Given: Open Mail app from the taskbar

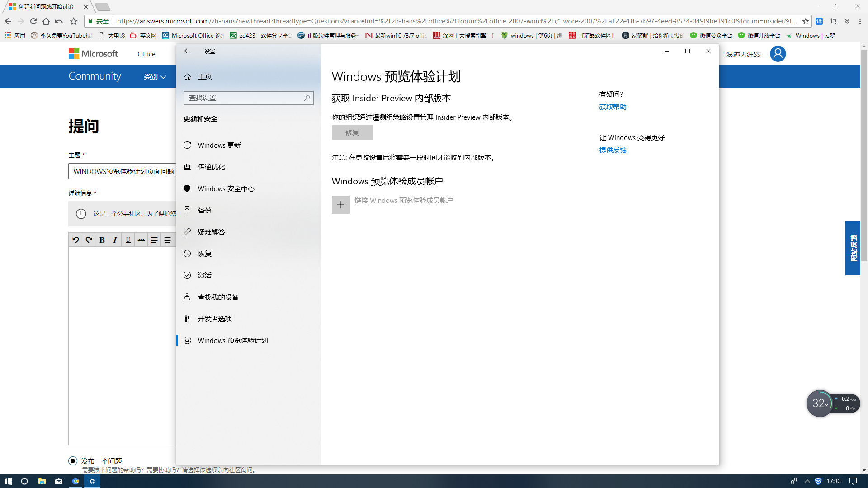Looking at the screenshot, I should click(59, 481).
